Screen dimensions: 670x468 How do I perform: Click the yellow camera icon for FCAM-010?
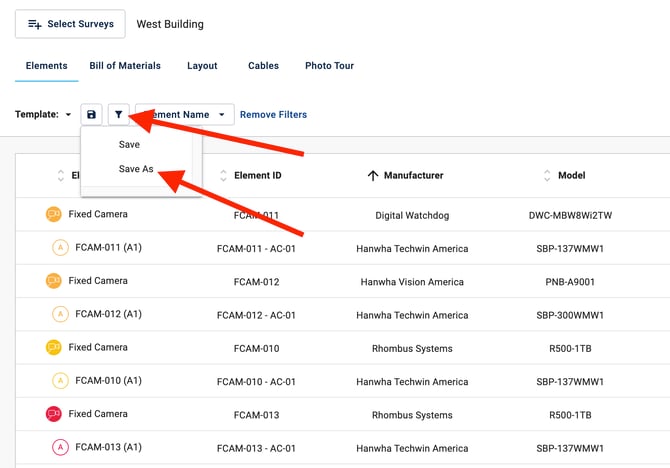(x=54, y=348)
